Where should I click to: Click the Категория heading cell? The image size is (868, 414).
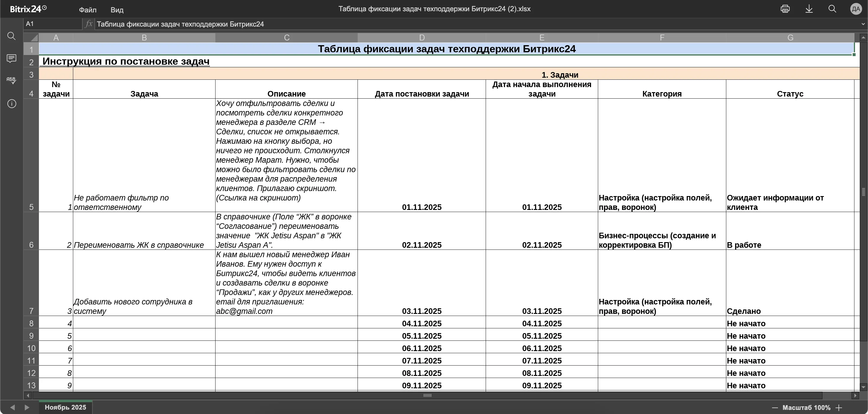662,89
